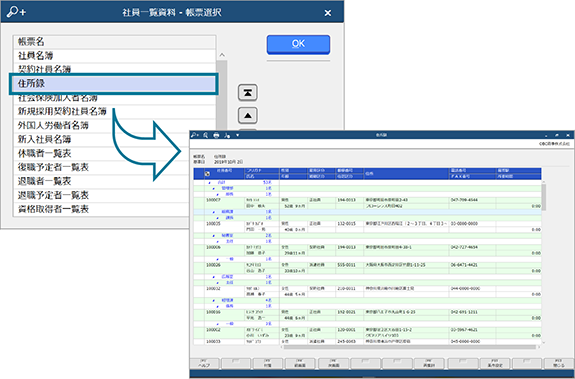
Task: Click the move-to-top arrow button in the dialog
Action: pos(248,93)
